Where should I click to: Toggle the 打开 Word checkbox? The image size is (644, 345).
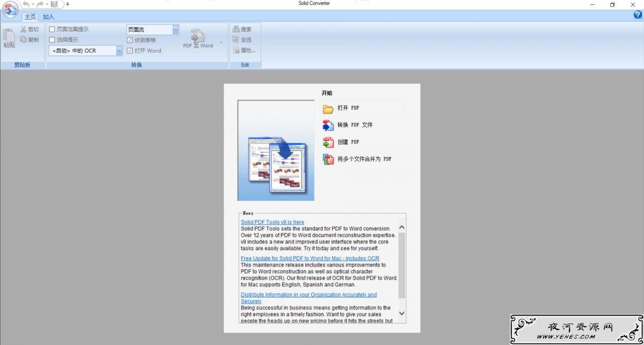point(130,51)
